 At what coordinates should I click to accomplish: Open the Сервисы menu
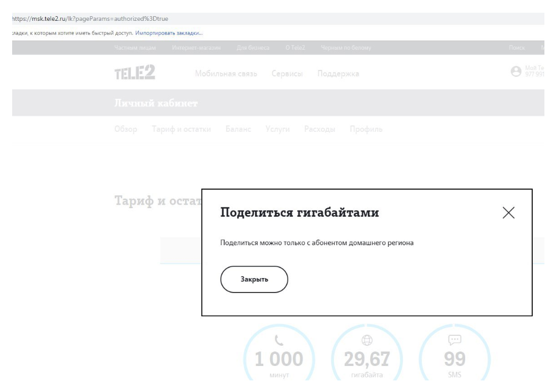point(288,74)
